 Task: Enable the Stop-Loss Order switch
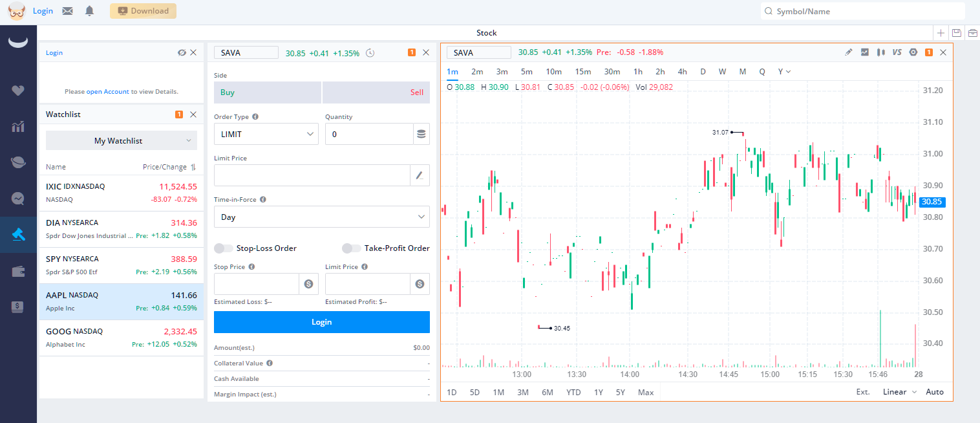[x=224, y=248]
